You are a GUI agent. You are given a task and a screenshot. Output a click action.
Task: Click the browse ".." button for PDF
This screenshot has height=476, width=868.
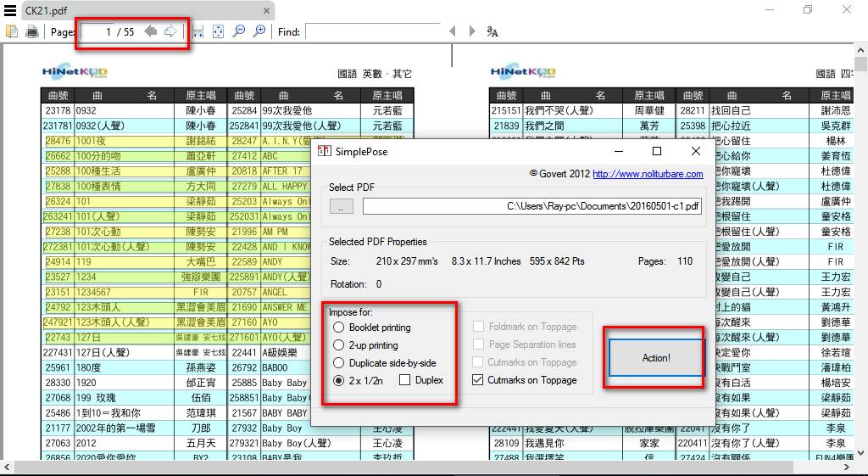tap(341, 206)
